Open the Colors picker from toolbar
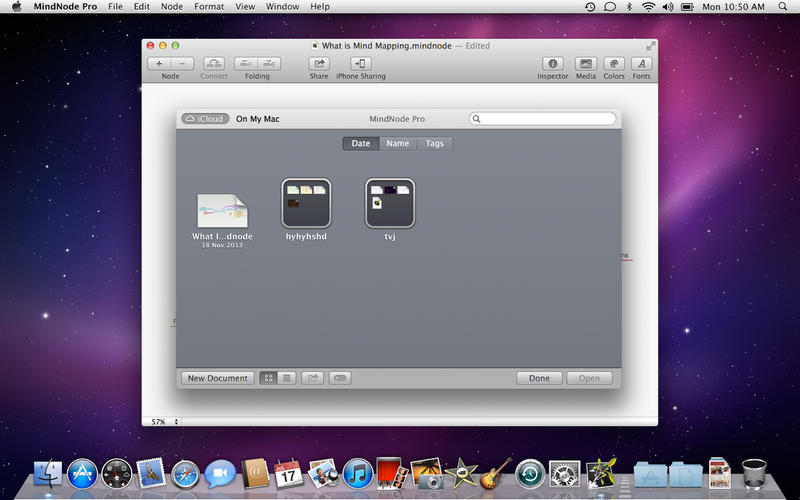Image resolution: width=800 pixels, height=500 pixels. tap(614, 63)
